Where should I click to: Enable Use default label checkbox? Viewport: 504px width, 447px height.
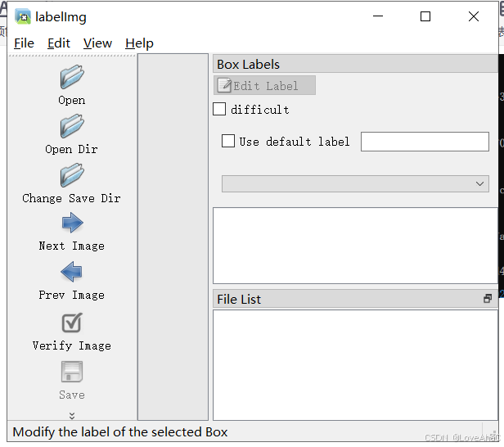228,141
